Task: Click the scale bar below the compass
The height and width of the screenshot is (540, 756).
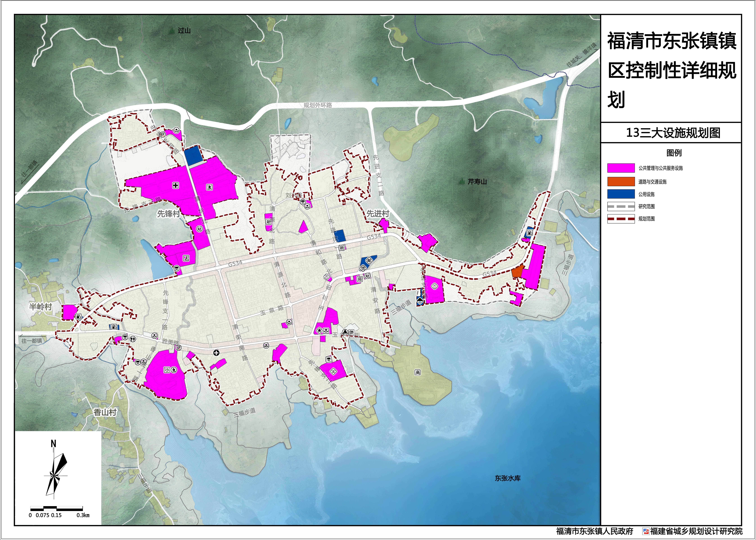Action: [56, 508]
